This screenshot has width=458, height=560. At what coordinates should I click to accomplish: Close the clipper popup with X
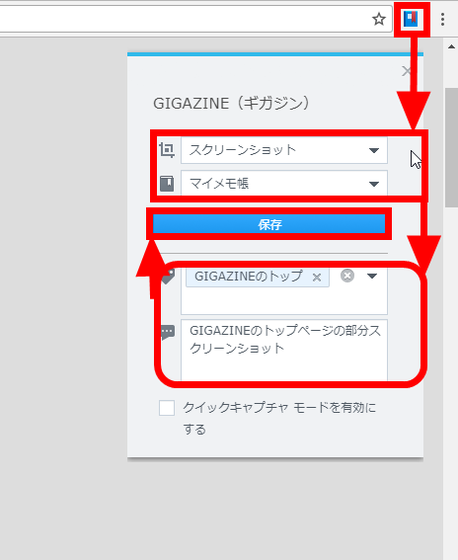[406, 71]
